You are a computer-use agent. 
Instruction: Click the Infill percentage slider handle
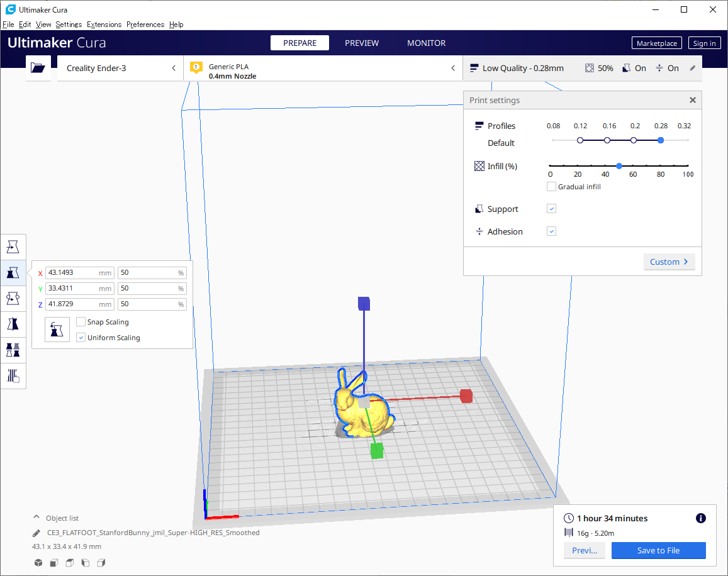619,166
